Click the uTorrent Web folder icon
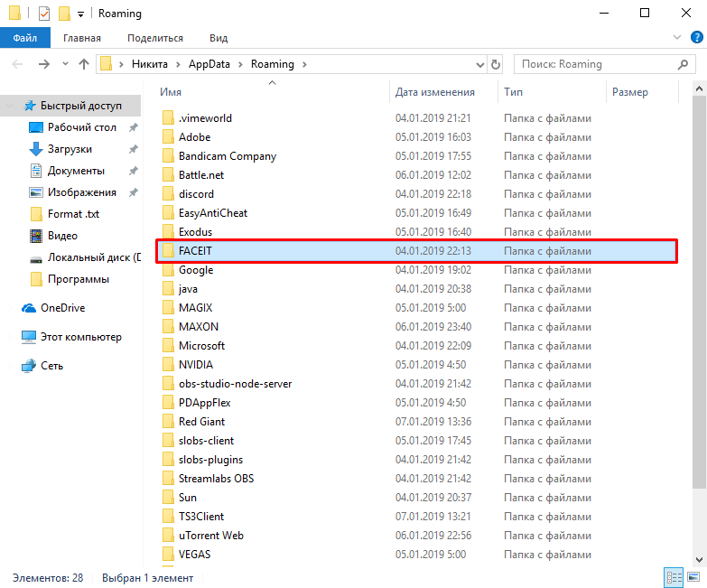The width and height of the screenshot is (707, 588). point(168,535)
